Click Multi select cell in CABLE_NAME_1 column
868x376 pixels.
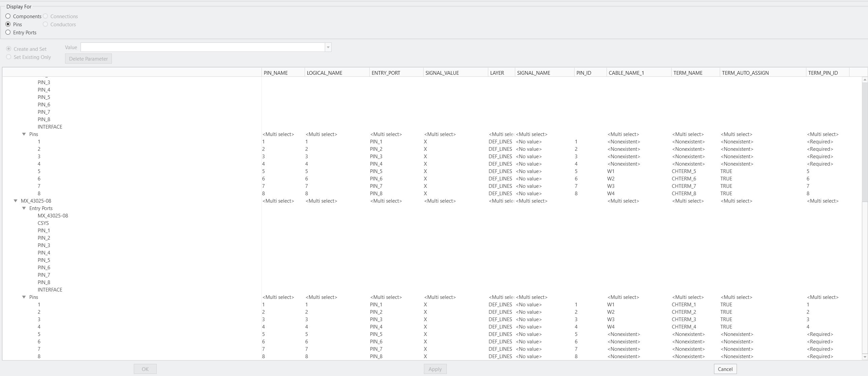coord(623,134)
